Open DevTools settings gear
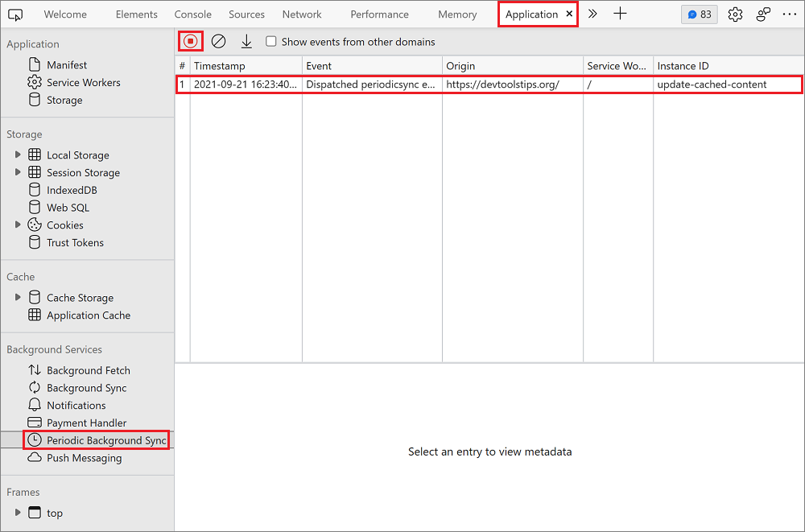The image size is (805, 532). [735, 14]
